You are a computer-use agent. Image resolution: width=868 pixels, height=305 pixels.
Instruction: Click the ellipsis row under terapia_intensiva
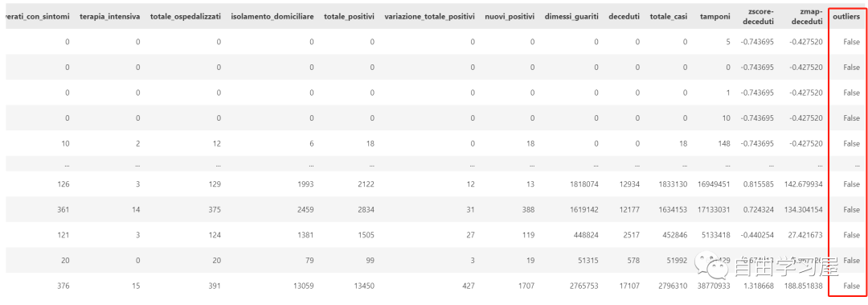click(x=138, y=165)
